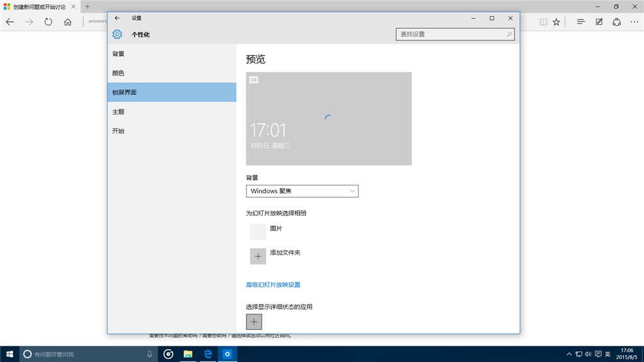Go back using Settings window back arrow

118,18
